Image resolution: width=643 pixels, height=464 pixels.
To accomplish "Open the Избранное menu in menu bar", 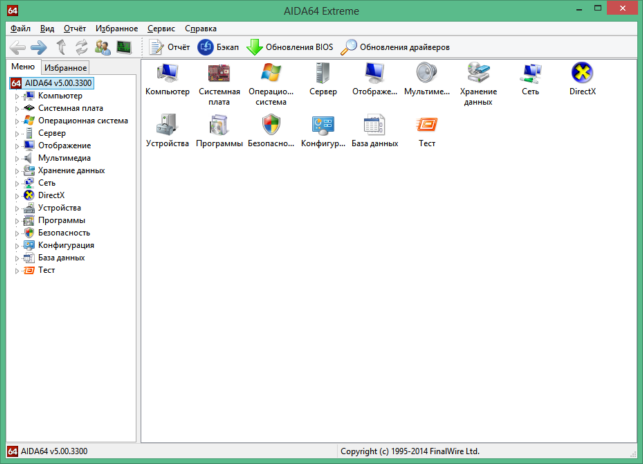I will click(116, 29).
